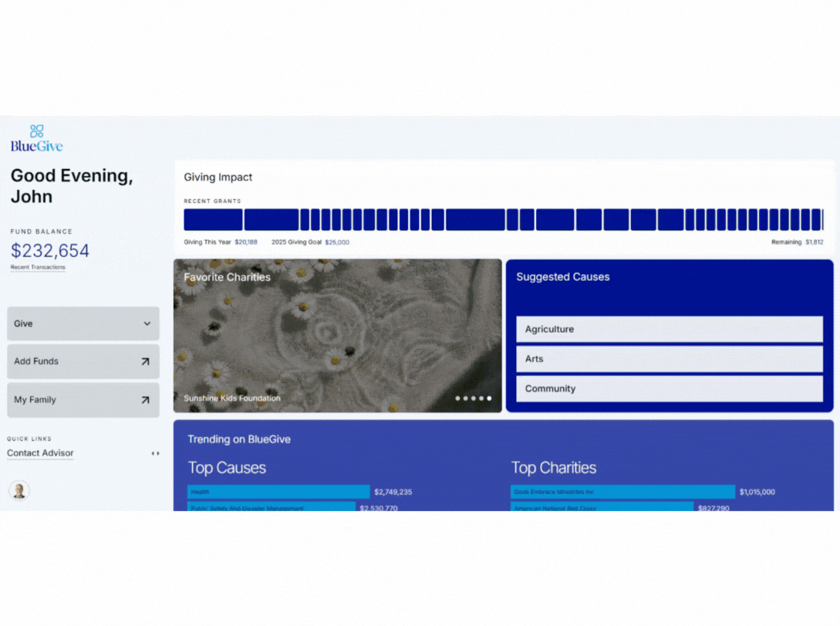Click the Contact Advisor link
Screen dimensions: 840x626
pyautogui.click(x=40, y=453)
